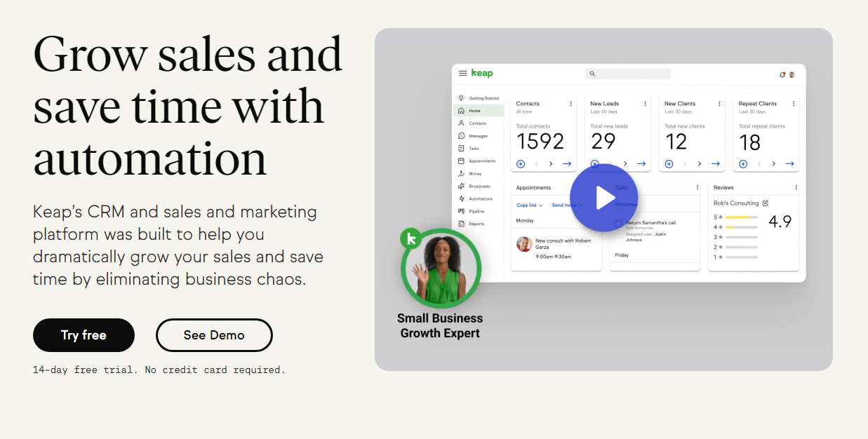Open Tasks in the sidebar

(479, 149)
